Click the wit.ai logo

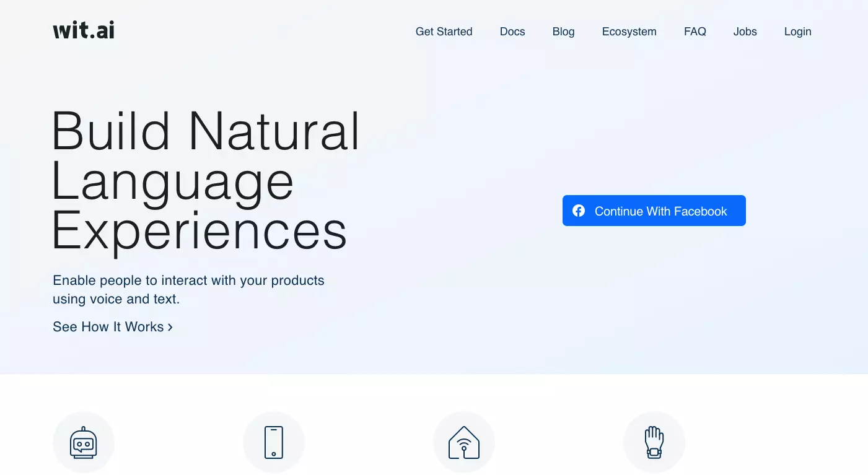[84, 30]
